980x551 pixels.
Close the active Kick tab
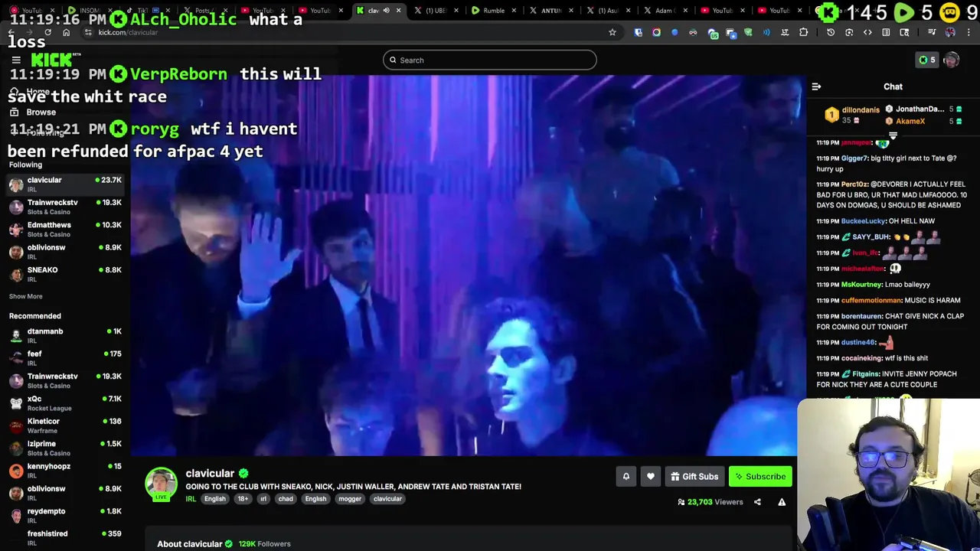point(398,10)
